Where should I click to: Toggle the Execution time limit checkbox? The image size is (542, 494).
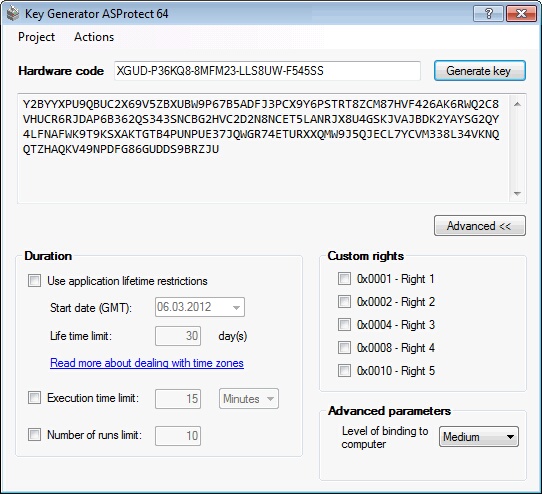(34, 398)
